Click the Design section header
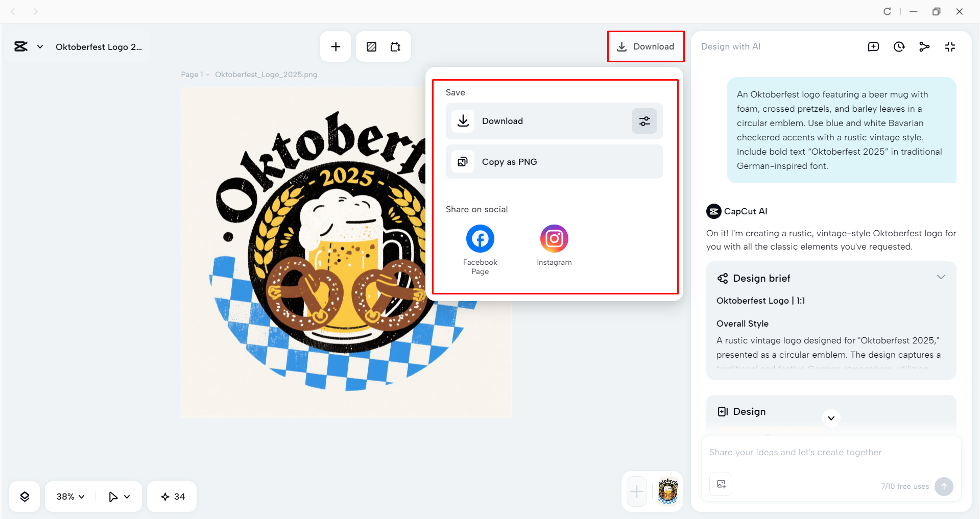Viewport: 980px width, 519px height. [749, 411]
